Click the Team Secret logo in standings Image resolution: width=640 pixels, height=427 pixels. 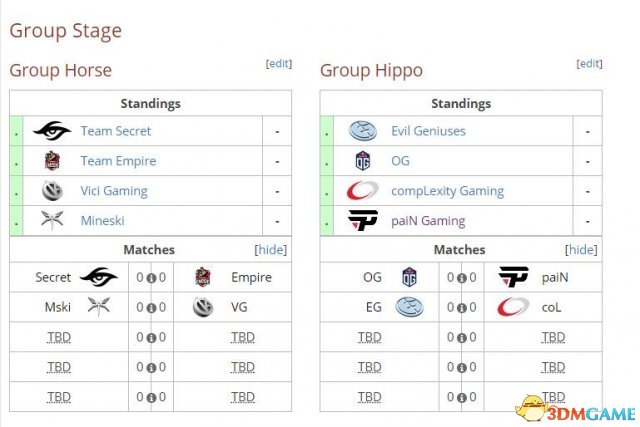(52, 131)
